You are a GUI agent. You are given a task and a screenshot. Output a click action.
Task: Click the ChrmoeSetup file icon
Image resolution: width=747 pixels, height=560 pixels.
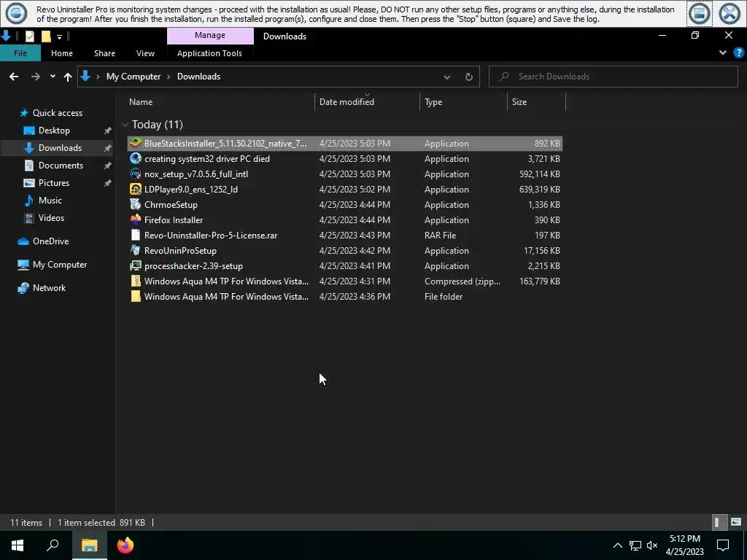coord(136,204)
